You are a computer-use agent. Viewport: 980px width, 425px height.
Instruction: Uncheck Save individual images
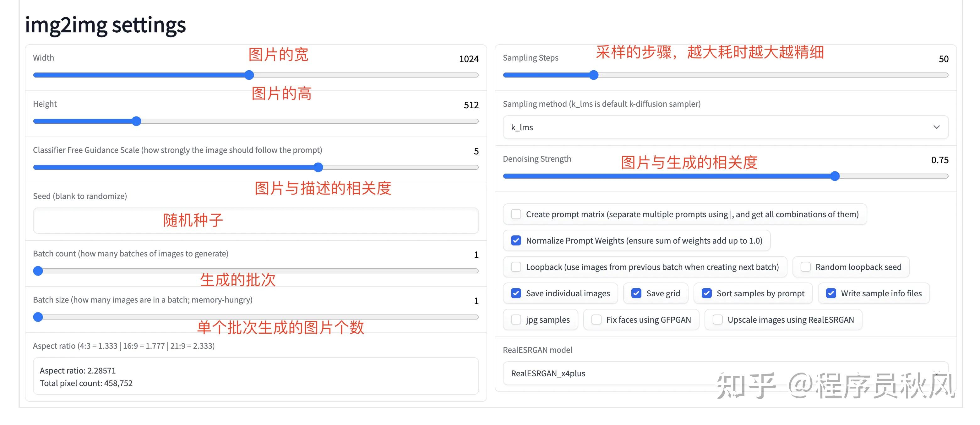pyautogui.click(x=516, y=293)
